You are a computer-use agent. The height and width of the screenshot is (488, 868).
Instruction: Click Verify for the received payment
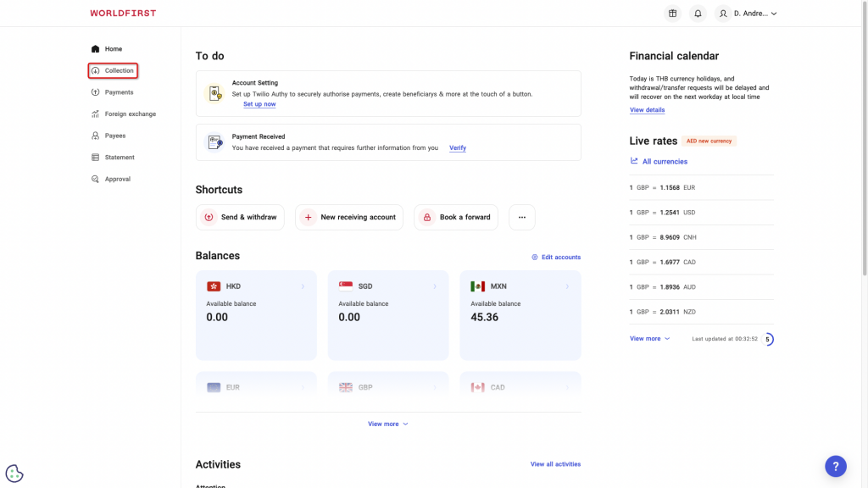click(x=458, y=147)
